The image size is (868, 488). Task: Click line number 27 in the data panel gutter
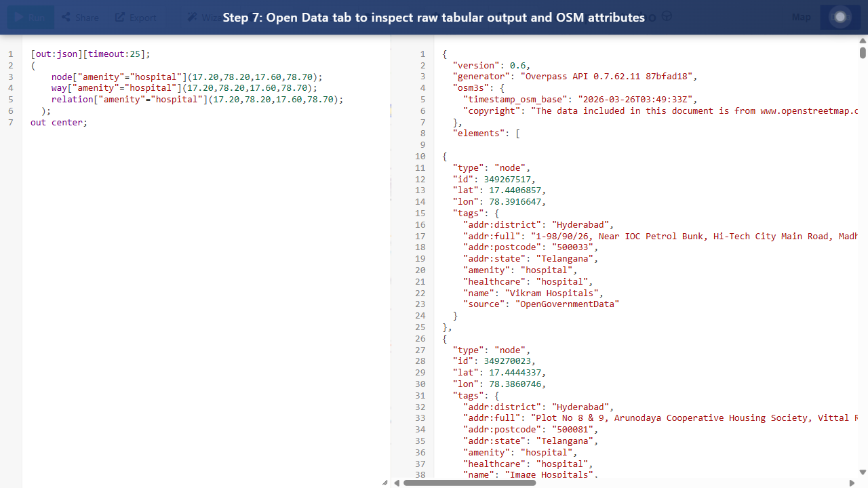pos(420,350)
